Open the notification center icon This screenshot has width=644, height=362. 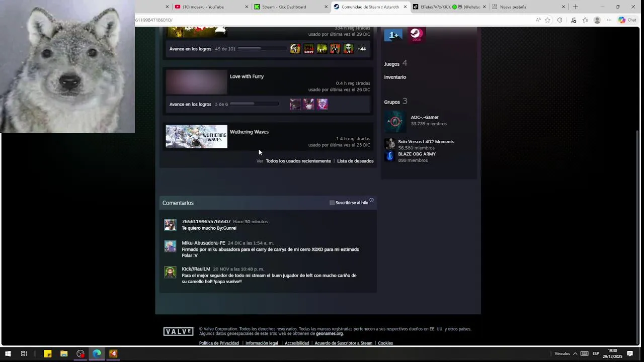(630, 353)
